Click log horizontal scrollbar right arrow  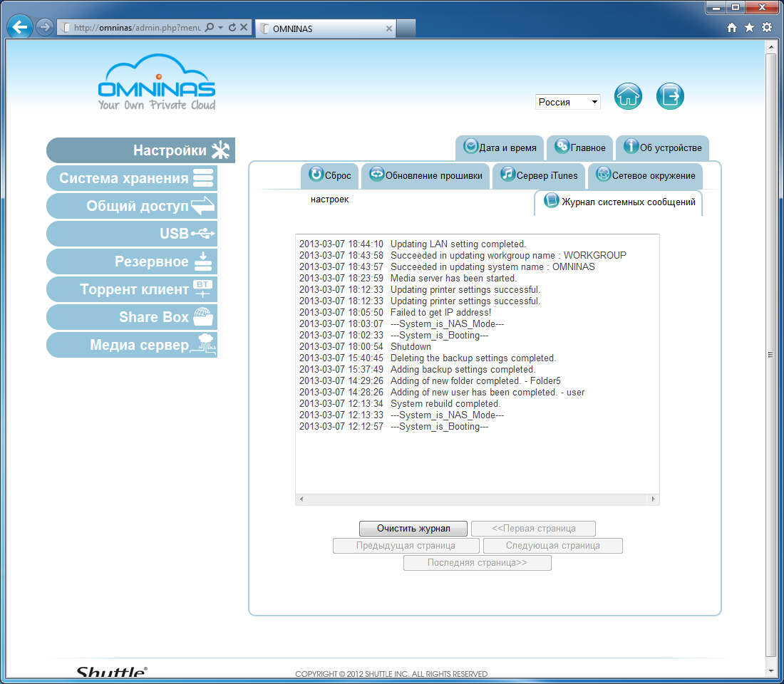click(x=653, y=499)
